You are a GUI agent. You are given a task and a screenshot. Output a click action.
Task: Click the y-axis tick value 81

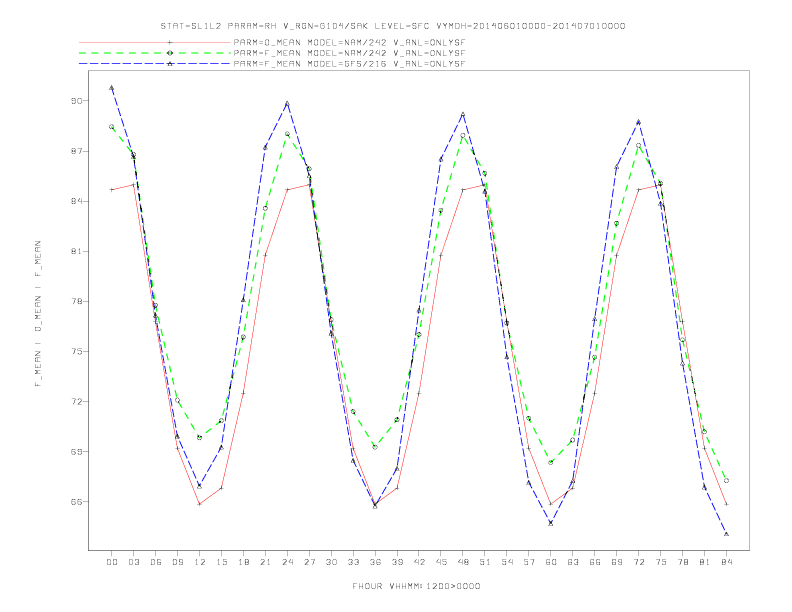point(76,251)
